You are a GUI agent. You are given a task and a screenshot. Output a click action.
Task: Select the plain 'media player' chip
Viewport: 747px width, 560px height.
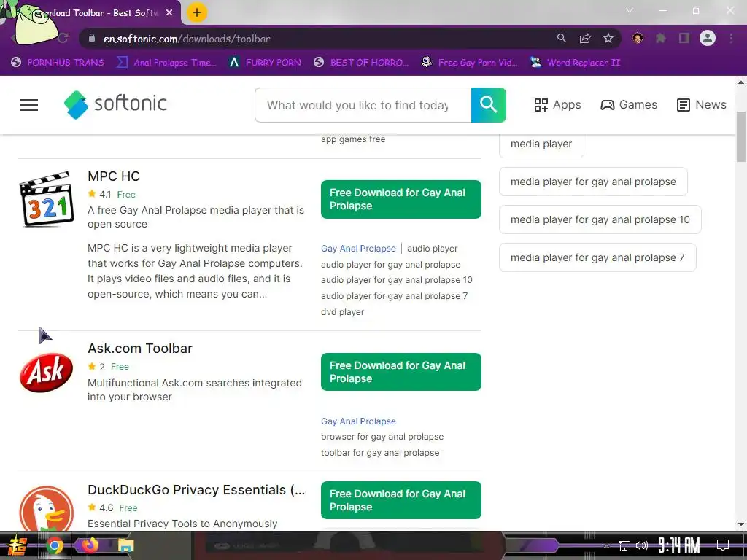point(541,144)
